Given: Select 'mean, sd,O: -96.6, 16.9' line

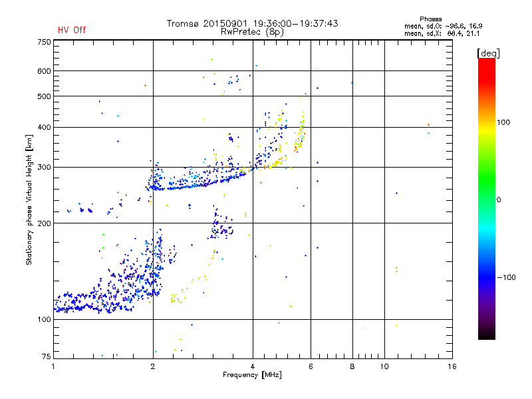Looking at the screenshot, I should click(x=443, y=26).
